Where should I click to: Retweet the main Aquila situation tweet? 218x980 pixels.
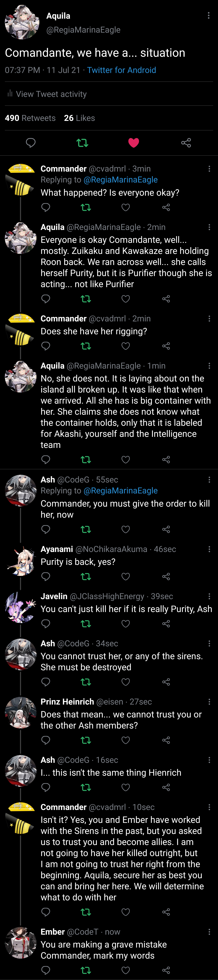pyautogui.click(x=82, y=143)
